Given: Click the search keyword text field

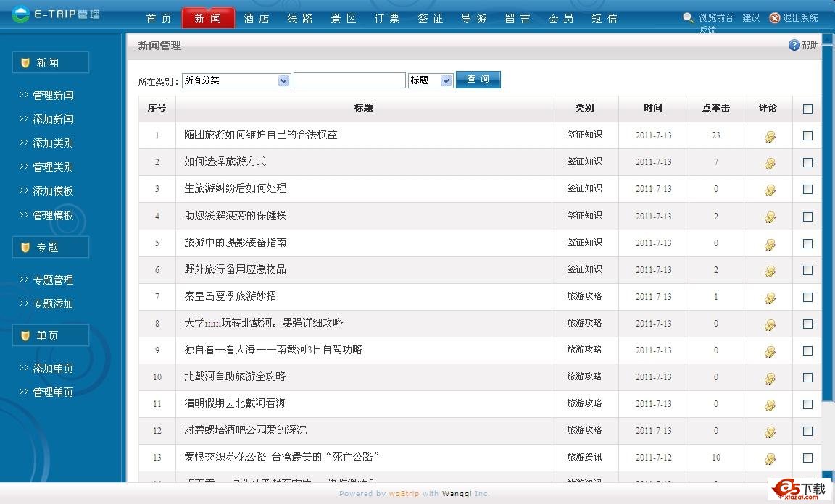Looking at the screenshot, I should click(x=349, y=81).
